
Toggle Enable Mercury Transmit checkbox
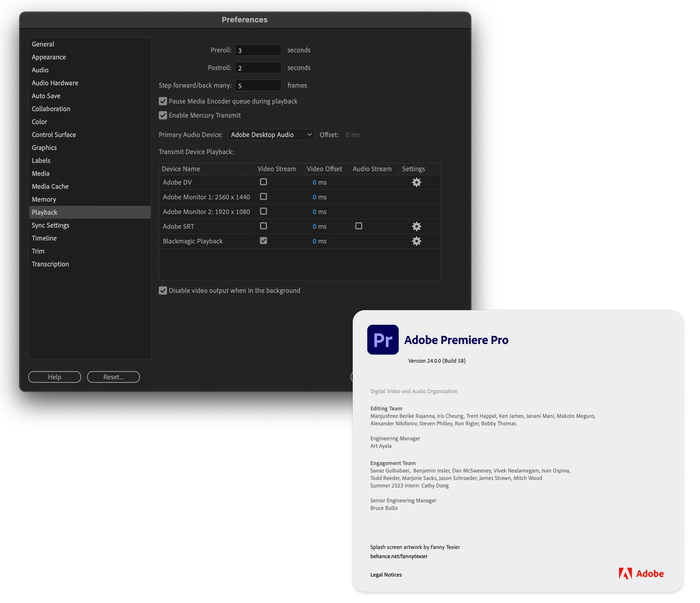point(163,115)
